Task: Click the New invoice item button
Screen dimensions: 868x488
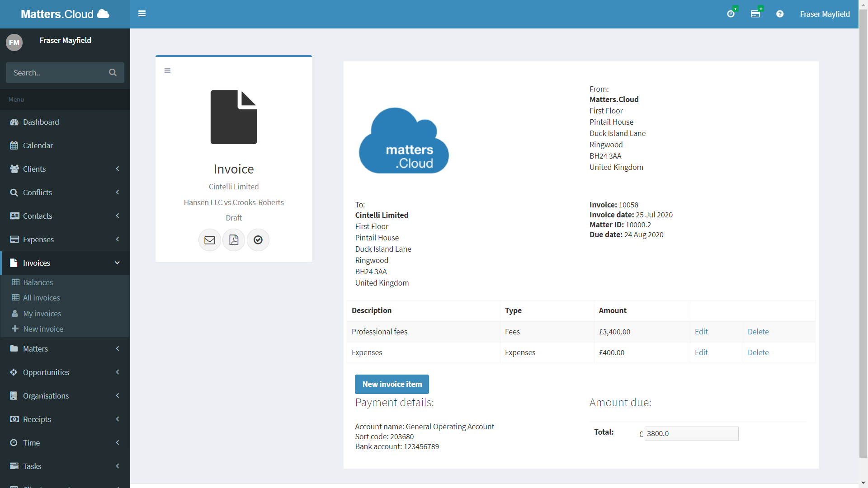Action: [392, 384]
